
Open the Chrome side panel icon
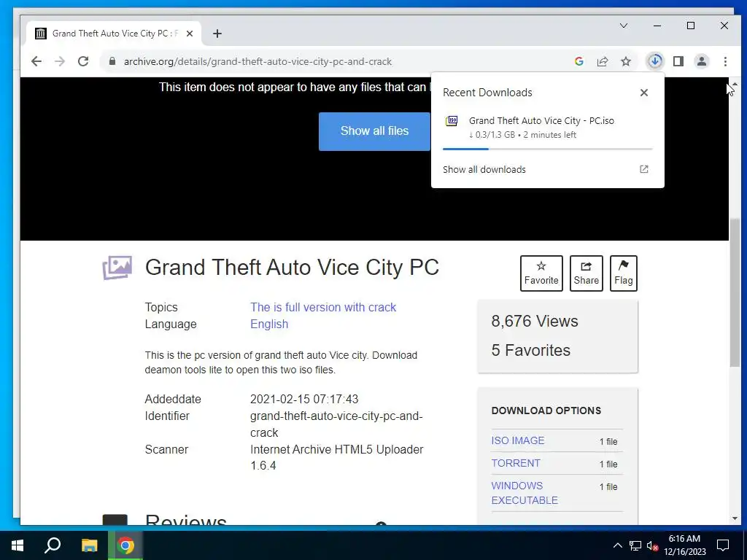pos(678,61)
